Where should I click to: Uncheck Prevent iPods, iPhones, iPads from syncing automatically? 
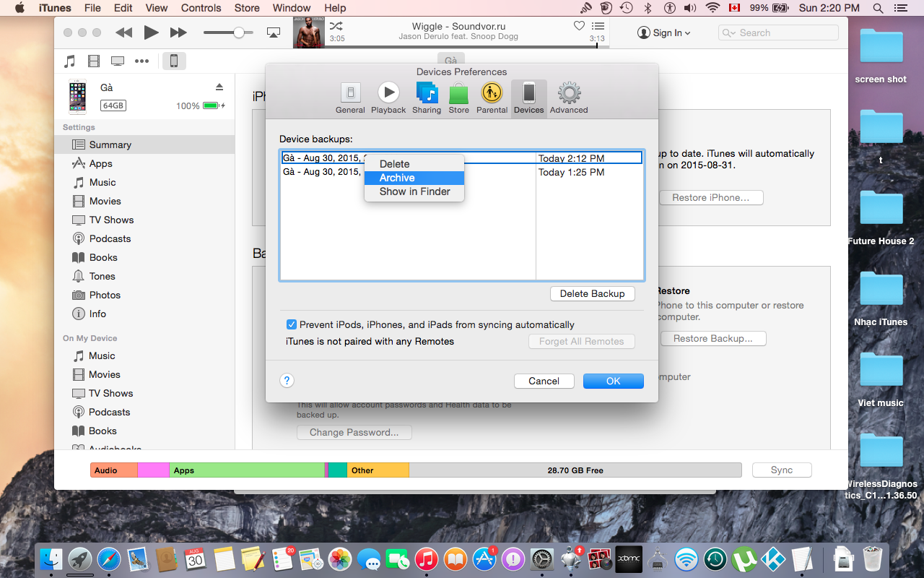pos(292,324)
